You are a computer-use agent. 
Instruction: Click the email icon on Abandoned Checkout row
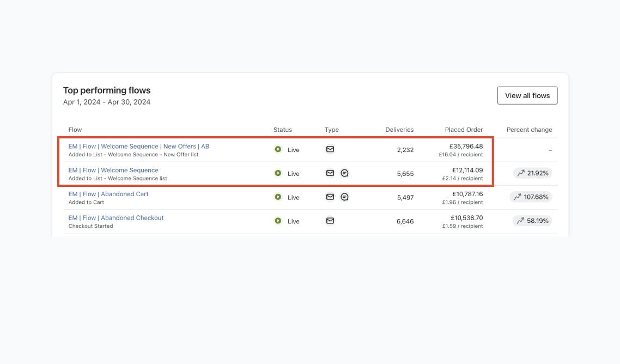pos(330,221)
